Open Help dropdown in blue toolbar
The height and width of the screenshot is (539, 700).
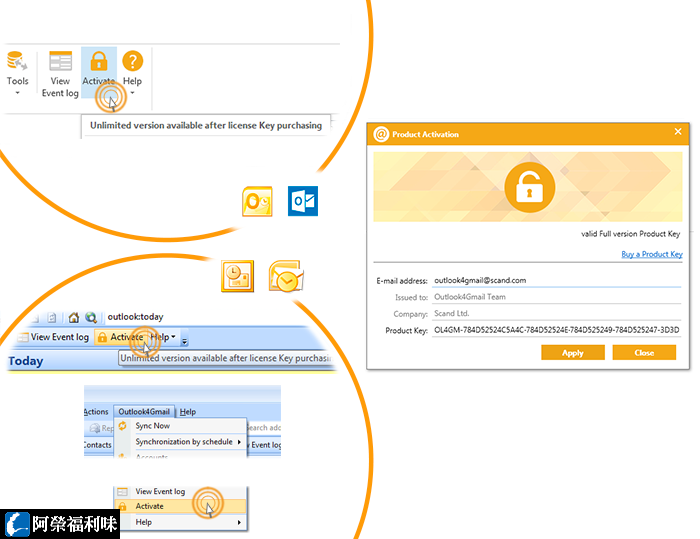(x=162, y=337)
